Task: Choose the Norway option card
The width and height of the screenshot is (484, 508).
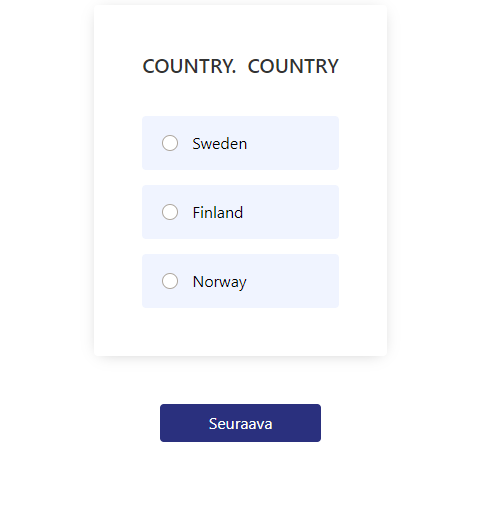Action: click(240, 281)
